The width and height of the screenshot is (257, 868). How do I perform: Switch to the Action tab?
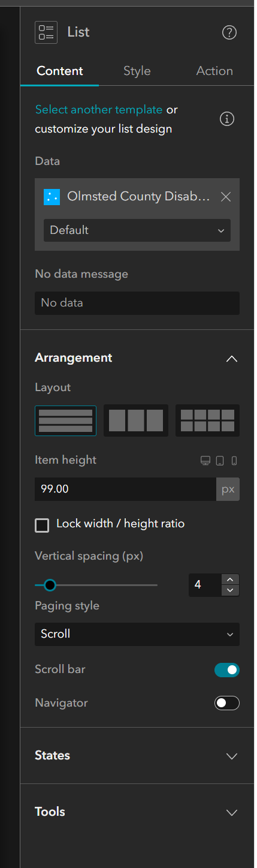pos(214,71)
